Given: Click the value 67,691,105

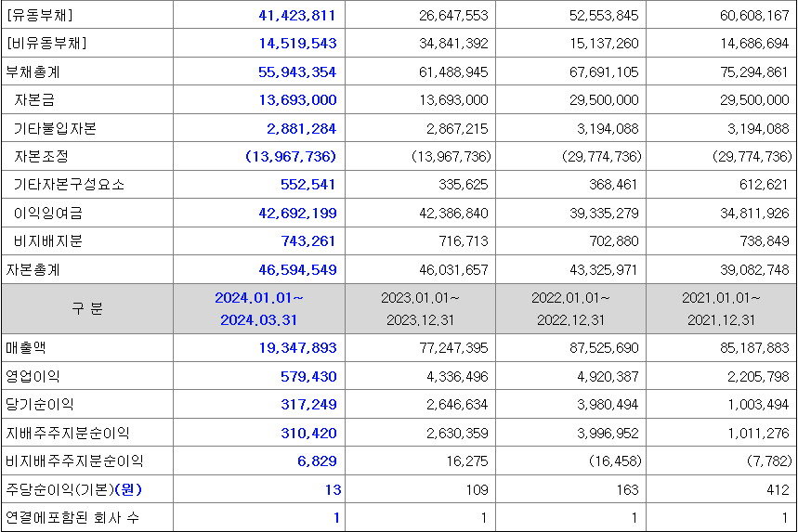Looking at the screenshot, I should (604, 71).
